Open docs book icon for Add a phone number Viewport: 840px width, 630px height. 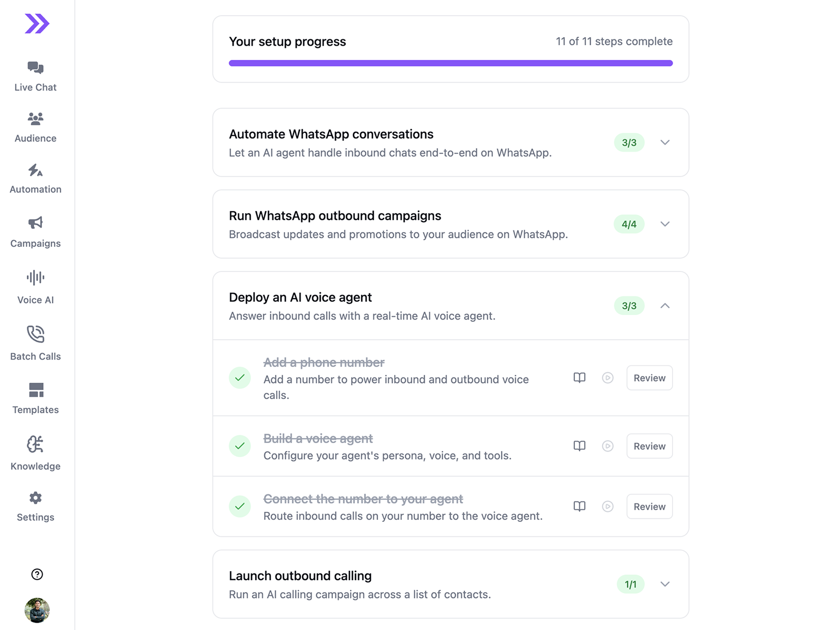point(580,378)
